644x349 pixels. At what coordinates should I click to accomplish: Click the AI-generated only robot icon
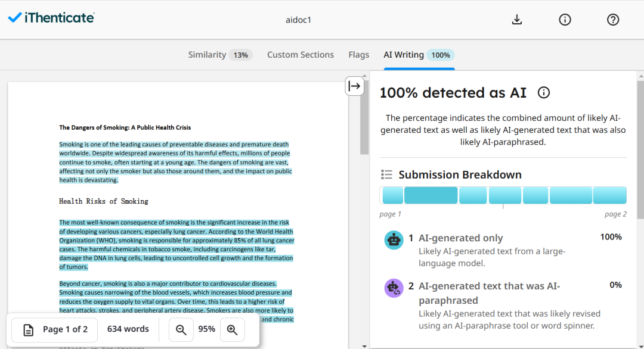(x=394, y=240)
